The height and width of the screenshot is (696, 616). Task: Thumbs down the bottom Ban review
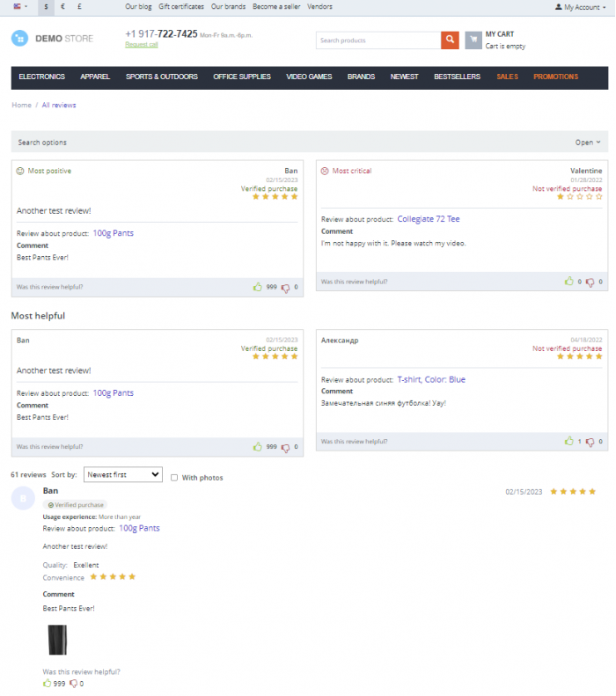pyautogui.click(x=74, y=684)
